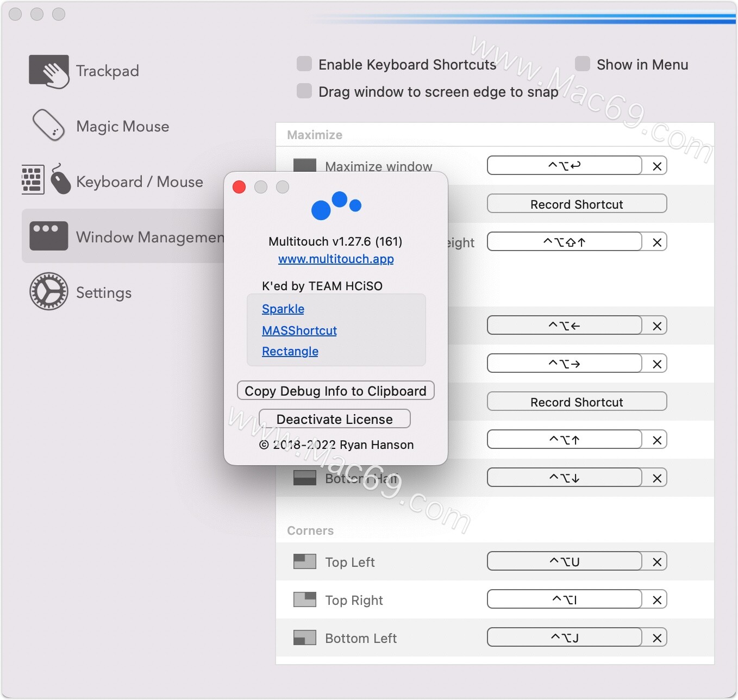This screenshot has width=738, height=700.
Task: Select the Maximize window layout icon
Action: pyautogui.click(x=305, y=165)
